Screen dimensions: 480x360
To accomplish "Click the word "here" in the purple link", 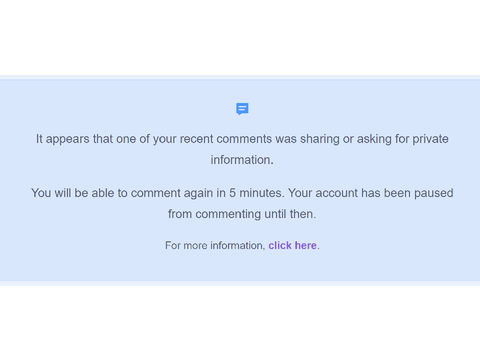I will click(x=306, y=245).
